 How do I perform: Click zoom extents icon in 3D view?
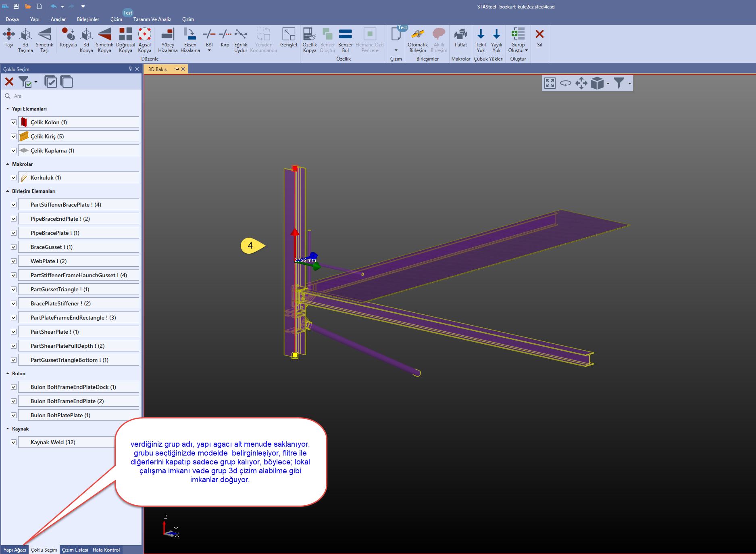[550, 84]
